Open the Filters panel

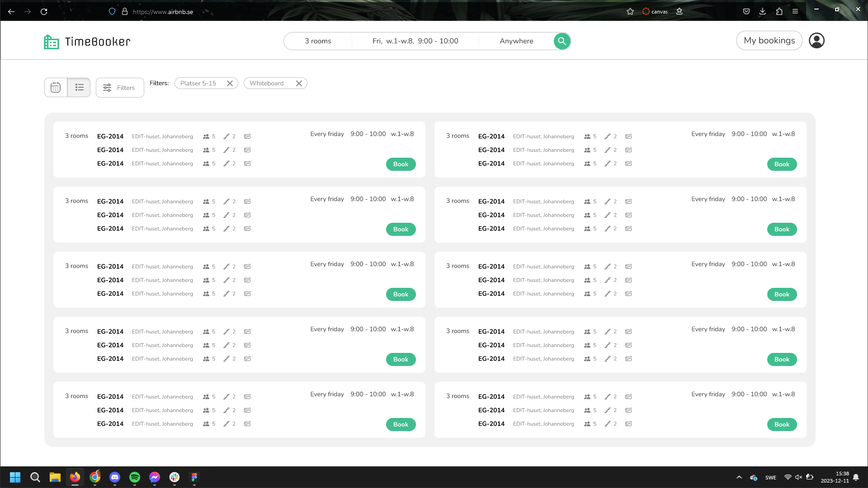click(x=120, y=88)
